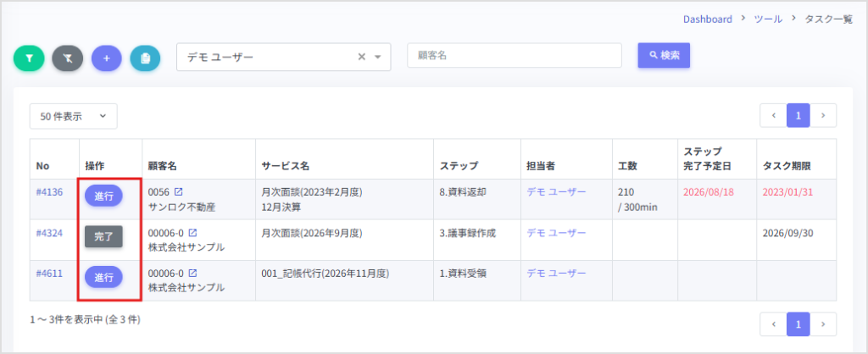Open external link icon next to 0056

tap(178, 192)
